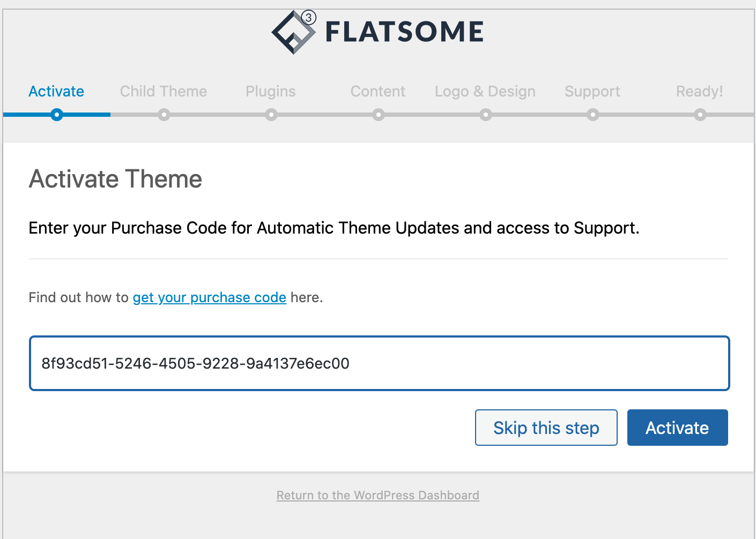
Task: Click the Logo & Design step dot
Action: coord(486,115)
